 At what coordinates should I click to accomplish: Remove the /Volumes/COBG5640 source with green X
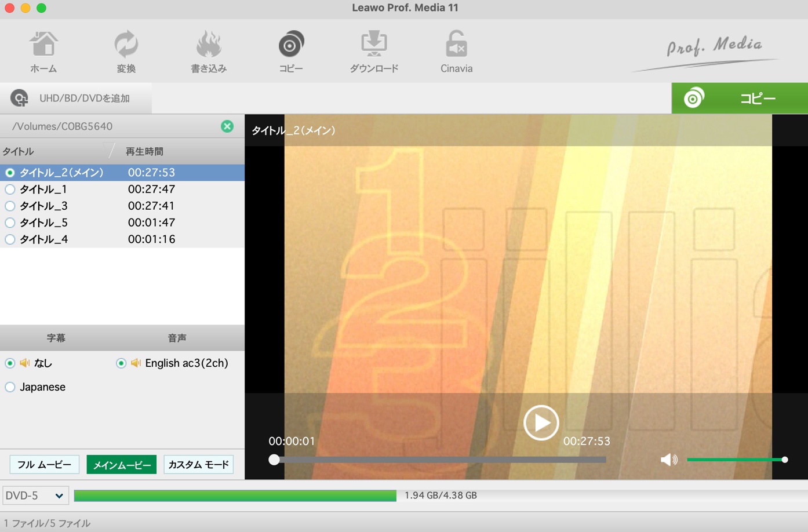click(x=227, y=126)
